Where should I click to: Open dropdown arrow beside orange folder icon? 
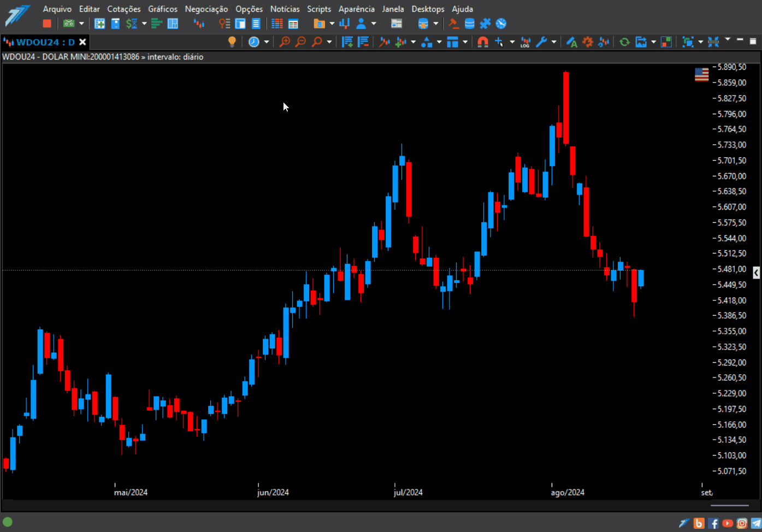click(332, 23)
